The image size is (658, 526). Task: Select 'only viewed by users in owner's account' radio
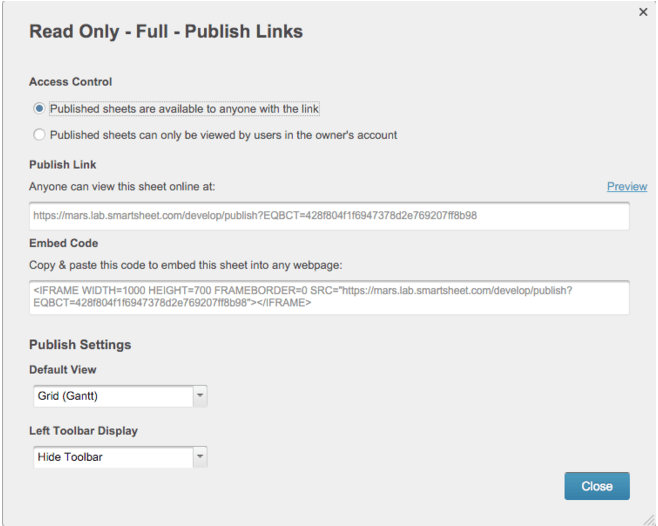(x=39, y=135)
